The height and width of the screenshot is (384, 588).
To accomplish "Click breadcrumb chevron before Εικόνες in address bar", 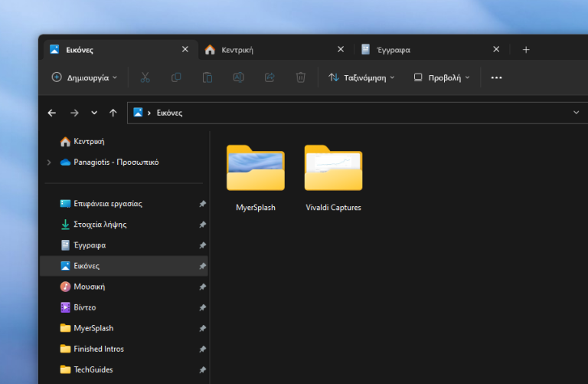I will point(149,113).
